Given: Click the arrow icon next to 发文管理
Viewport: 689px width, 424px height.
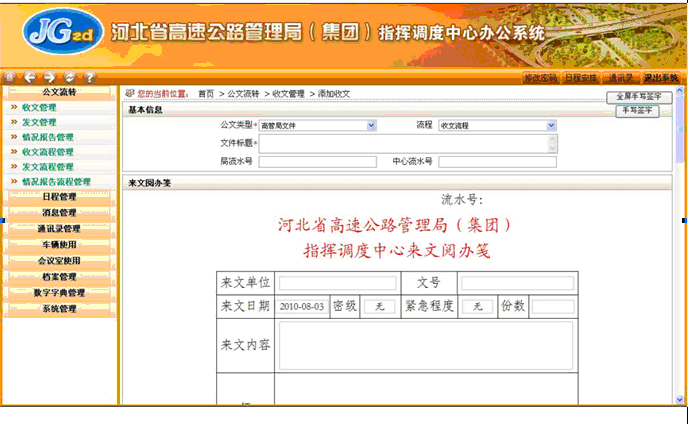Looking at the screenshot, I should (x=14, y=122).
